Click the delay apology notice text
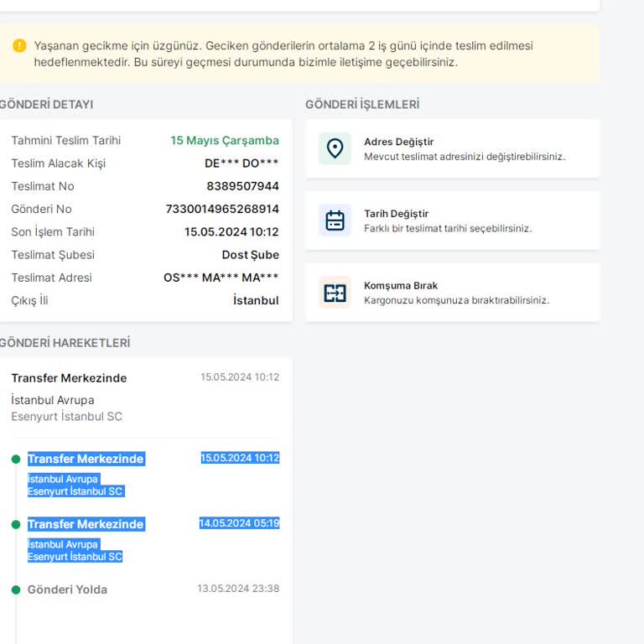Viewport: 644px width, 644px height. click(283, 54)
